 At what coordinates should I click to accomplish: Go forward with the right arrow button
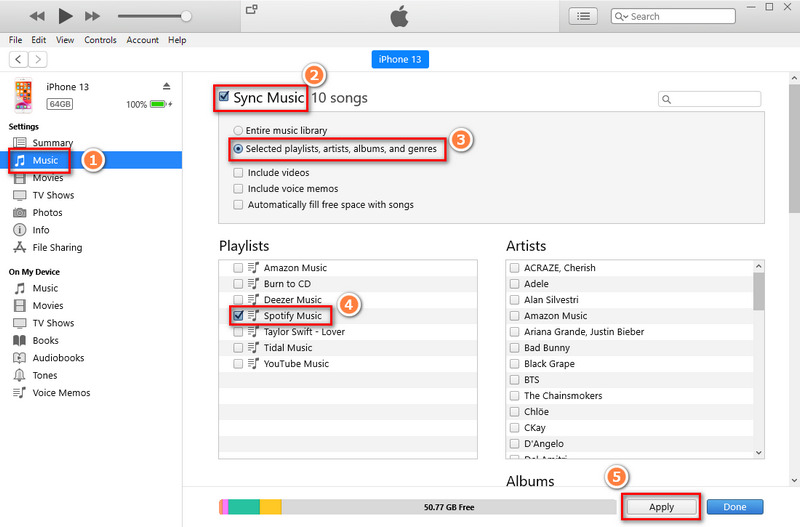38,59
